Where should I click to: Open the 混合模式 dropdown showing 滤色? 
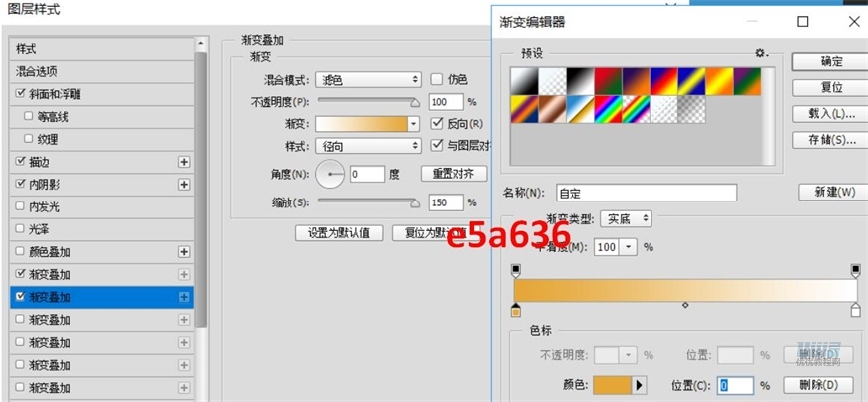pyautogui.click(x=369, y=80)
